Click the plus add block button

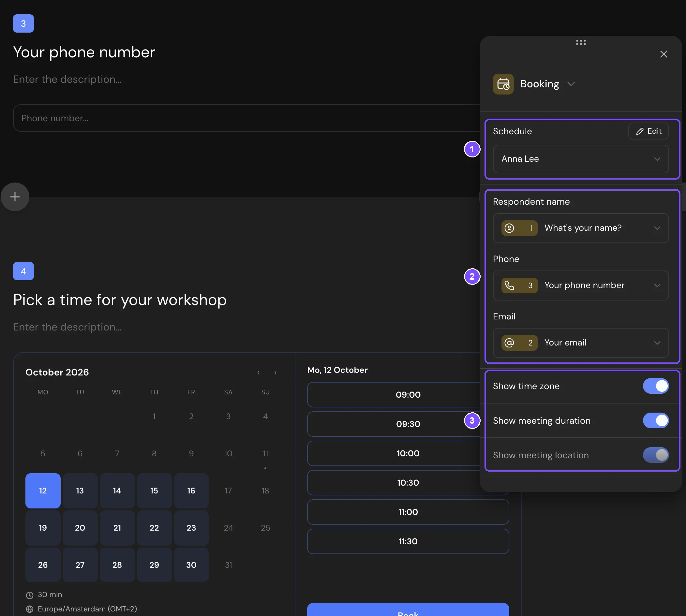pos(15,197)
